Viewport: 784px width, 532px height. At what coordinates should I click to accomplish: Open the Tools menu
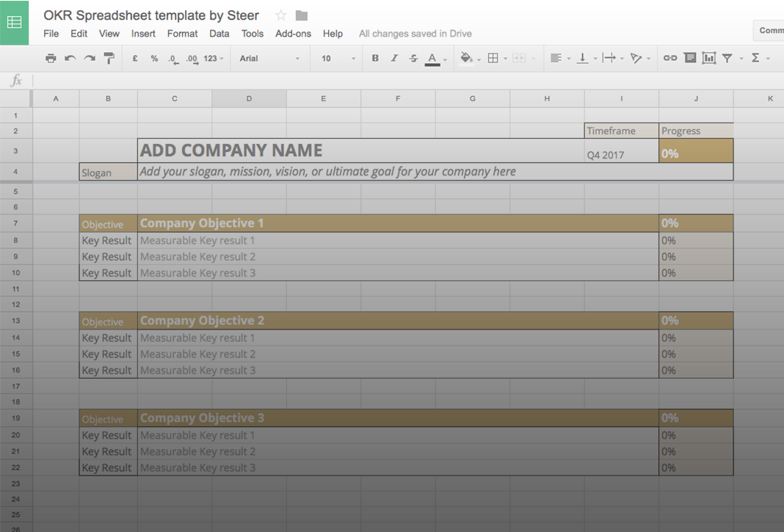tap(252, 34)
